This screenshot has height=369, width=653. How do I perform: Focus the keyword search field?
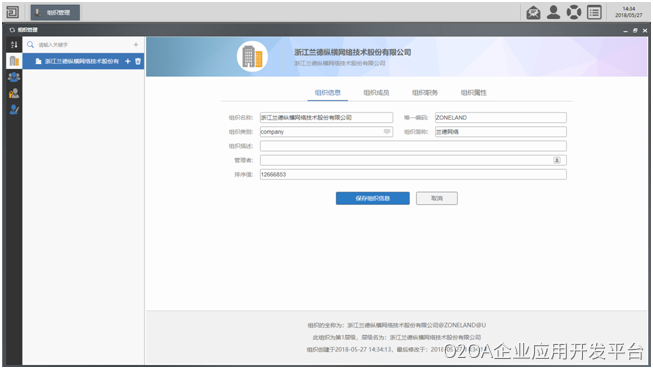pos(83,45)
